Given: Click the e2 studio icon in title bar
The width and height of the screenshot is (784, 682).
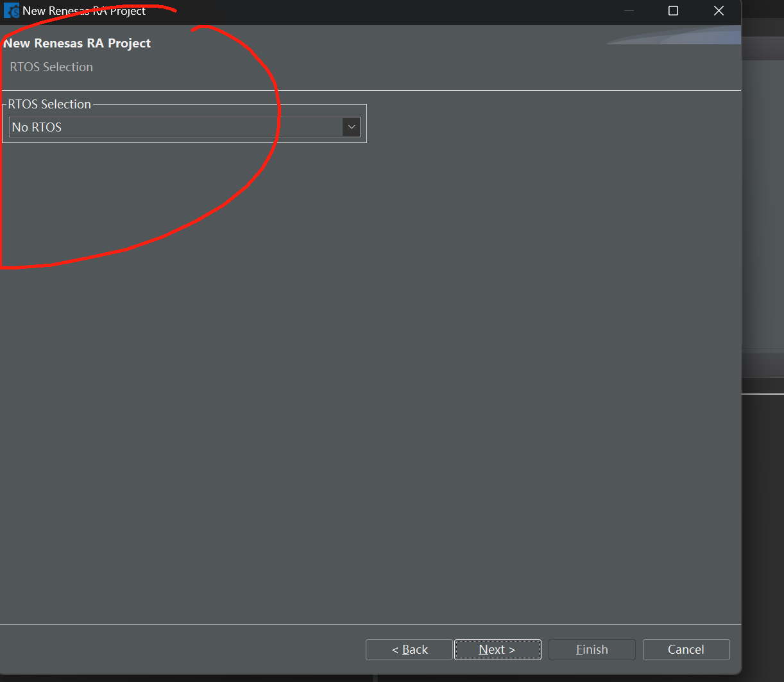Looking at the screenshot, I should click(x=11, y=11).
